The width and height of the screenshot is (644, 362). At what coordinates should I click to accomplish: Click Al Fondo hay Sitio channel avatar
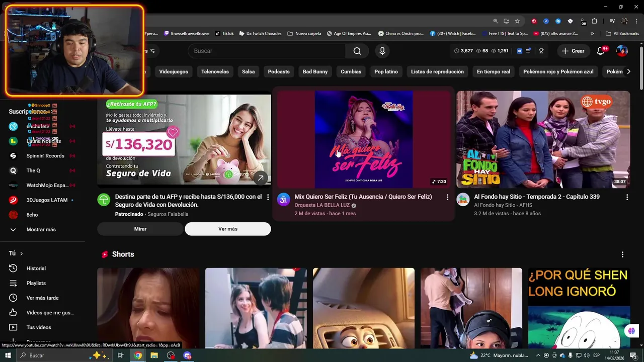pos(463,200)
